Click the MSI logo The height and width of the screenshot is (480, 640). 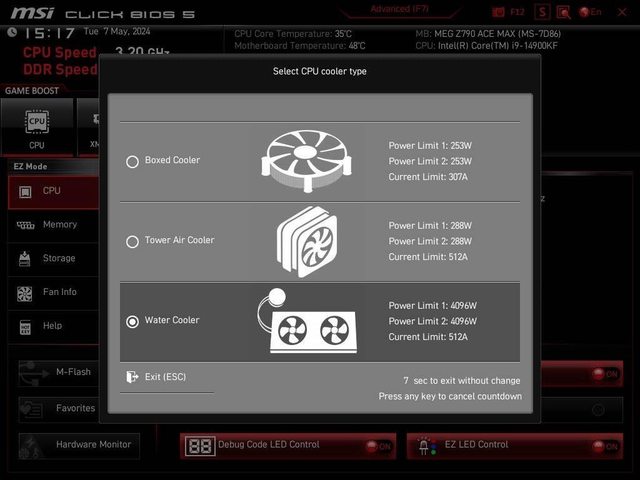click(32, 13)
